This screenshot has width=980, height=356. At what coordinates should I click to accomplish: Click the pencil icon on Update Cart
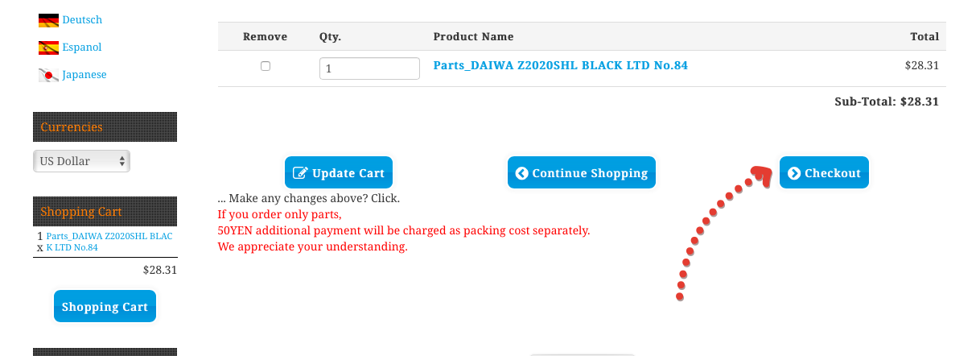click(300, 173)
